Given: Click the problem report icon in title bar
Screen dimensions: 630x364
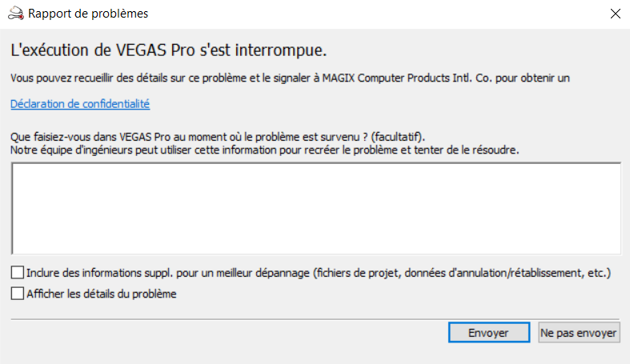Looking at the screenshot, I should click(16, 14).
